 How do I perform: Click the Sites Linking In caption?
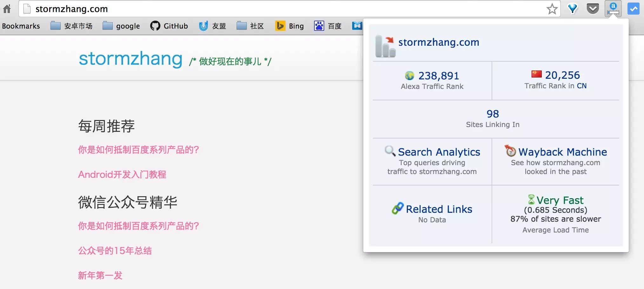click(x=493, y=124)
